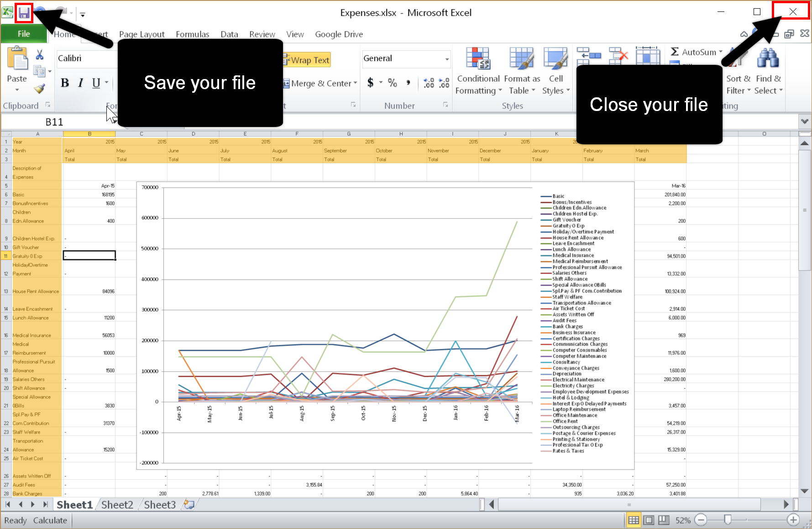Open the Copy options dropdown arrow

pos(50,71)
